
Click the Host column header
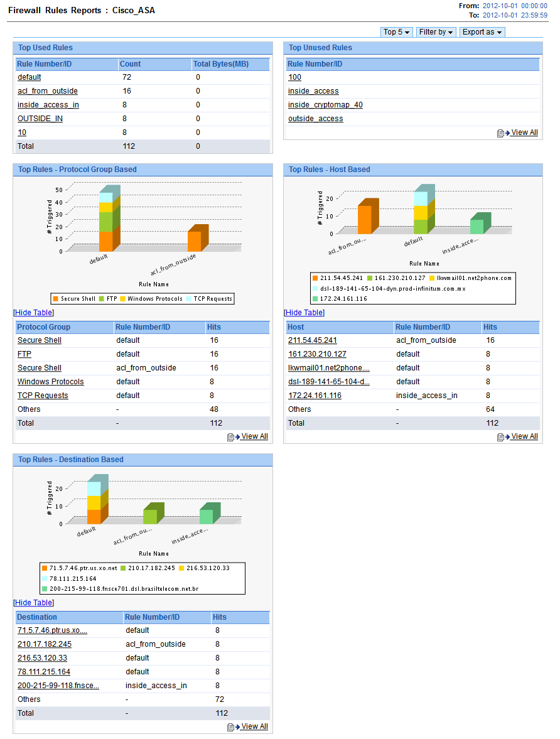(340, 327)
